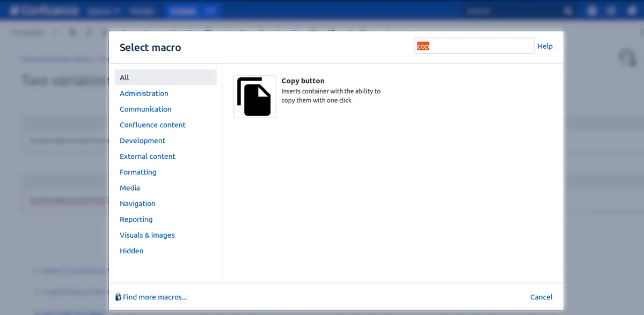Browse External content macros

pos(148,156)
